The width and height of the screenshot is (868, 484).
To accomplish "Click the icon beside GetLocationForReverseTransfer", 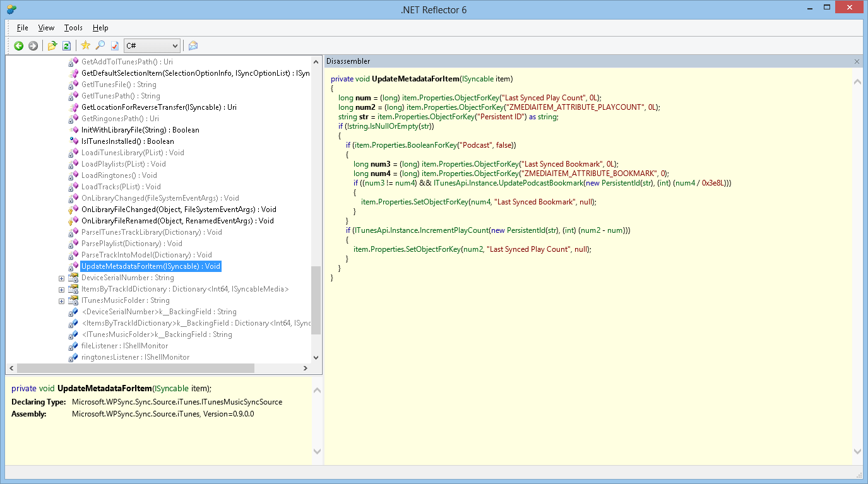I will tap(73, 107).
